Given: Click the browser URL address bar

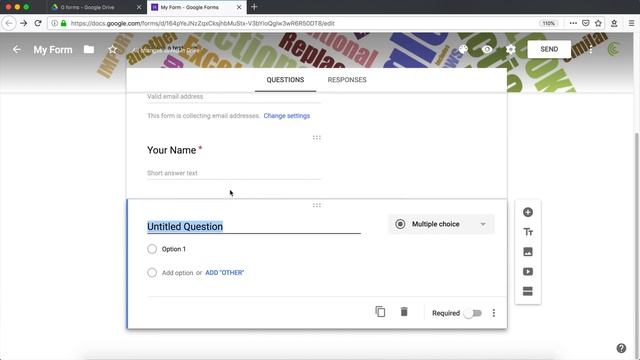Looking at the screenshot, I should click(x=302, y=23).
